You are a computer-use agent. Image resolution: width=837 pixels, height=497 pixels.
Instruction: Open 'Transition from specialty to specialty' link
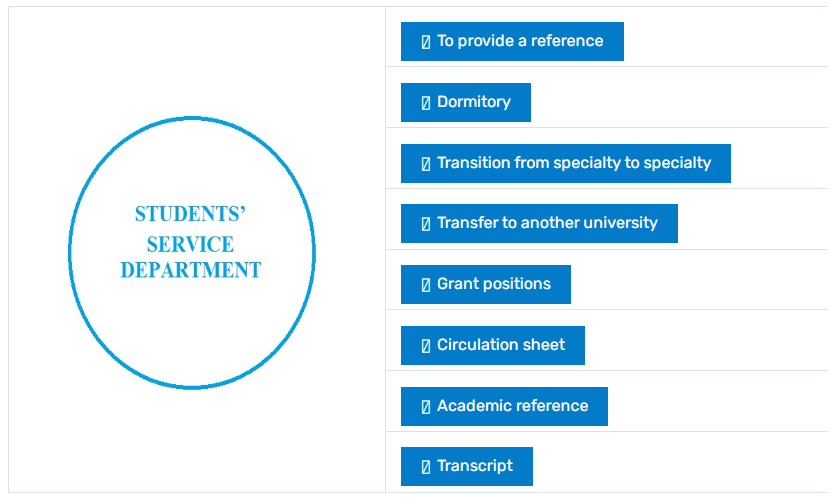tap(574, 163)
